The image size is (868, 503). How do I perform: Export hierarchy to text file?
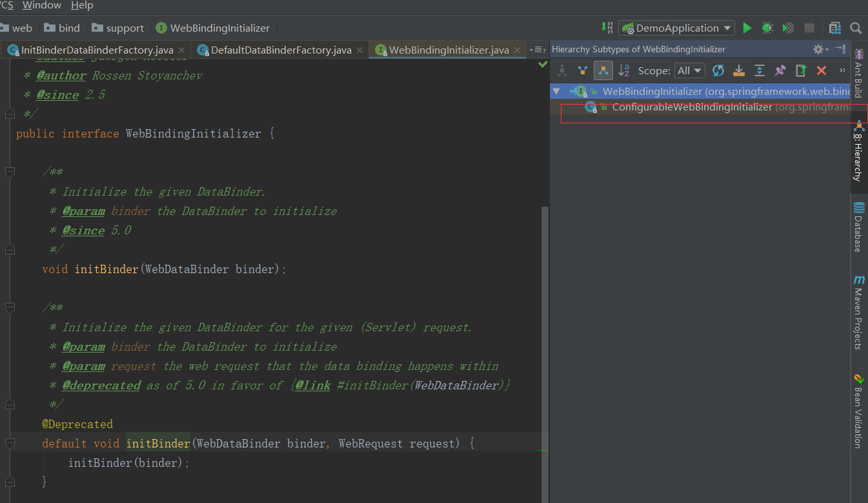(x=801, y=70)
